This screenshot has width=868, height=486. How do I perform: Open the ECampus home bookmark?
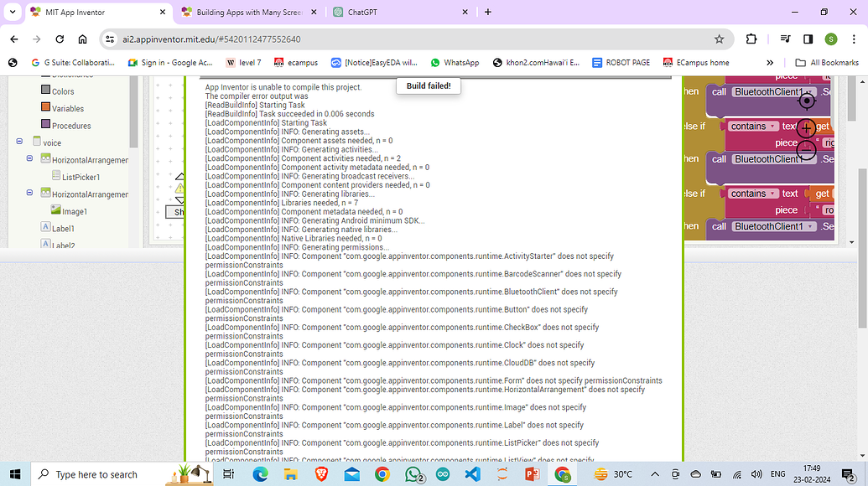(x=696, y=63)
